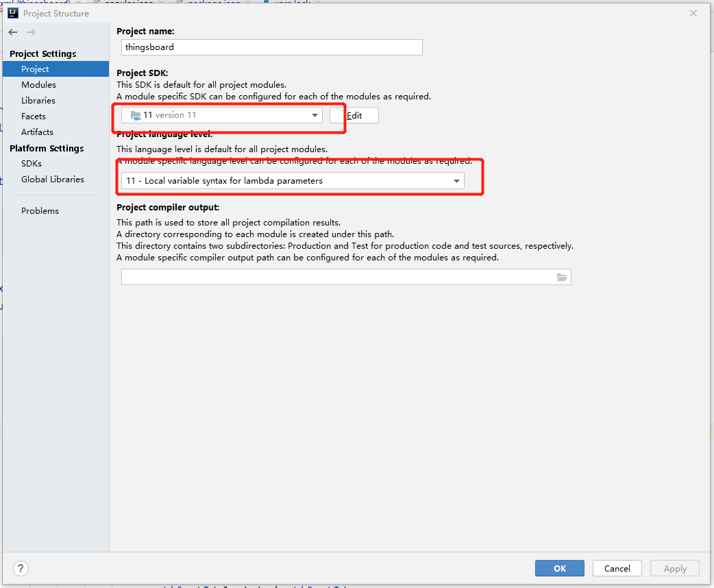
Task: Click the 'Project name:' label
Action: pos(145,32)
